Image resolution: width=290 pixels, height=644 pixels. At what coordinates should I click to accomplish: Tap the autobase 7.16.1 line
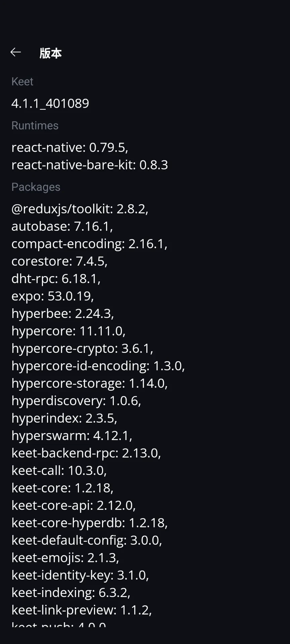click(62, 226)
